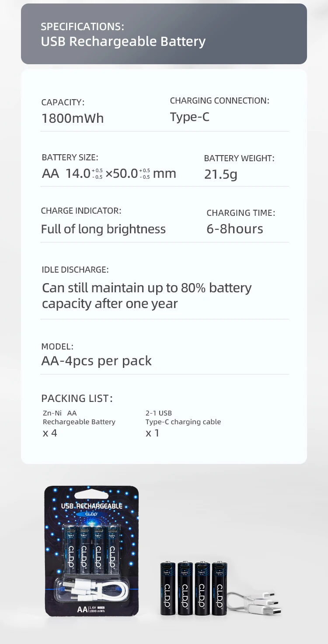This screenshot has height=644, width=328.
Task: Select the Full of long brightness text
Action: [x=103, y=229]
